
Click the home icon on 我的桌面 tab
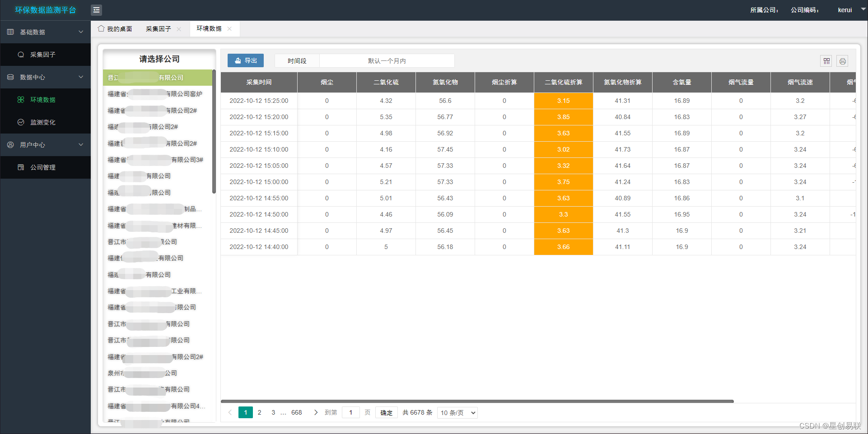[x=101, y=28]
